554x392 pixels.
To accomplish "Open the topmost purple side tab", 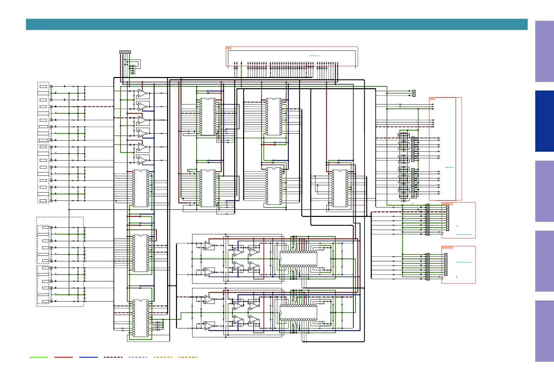I will coord(544,51).
